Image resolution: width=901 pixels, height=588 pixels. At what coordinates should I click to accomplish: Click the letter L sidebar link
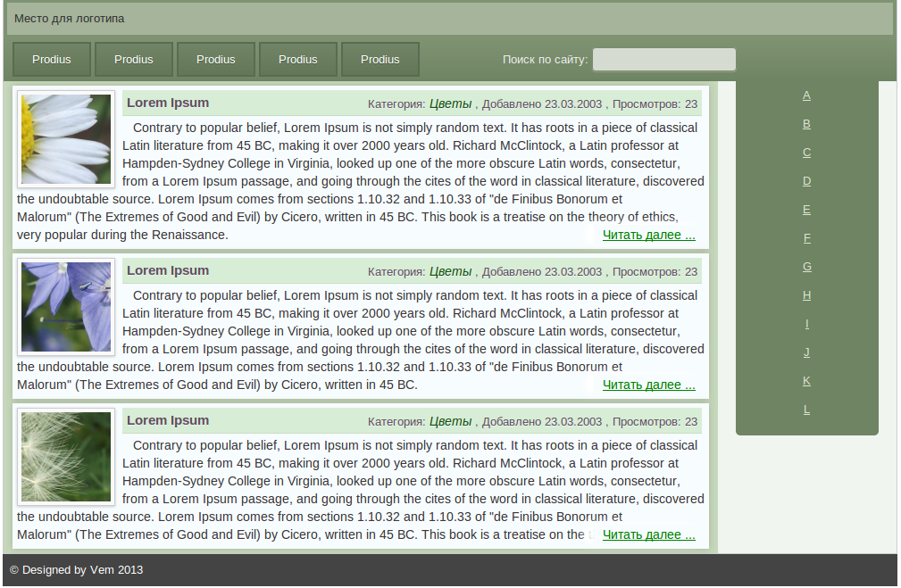click(806, 410)
